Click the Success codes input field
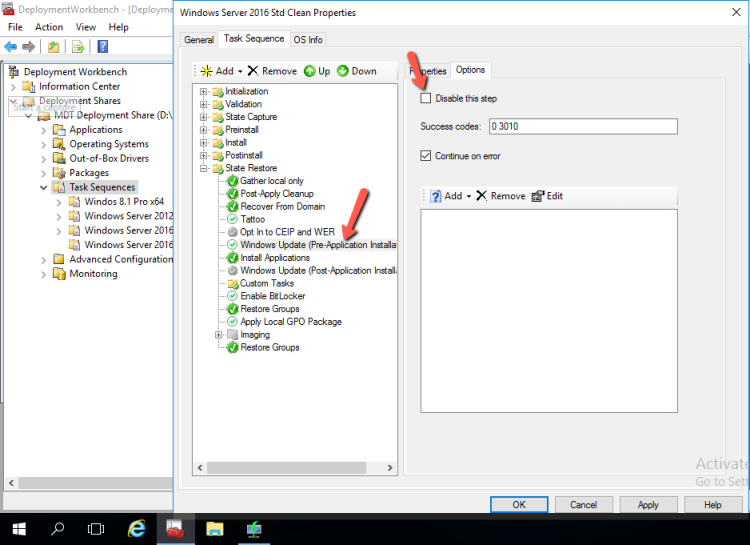The height and width of the screenshot is (545, 750). (x=581, y=127)
